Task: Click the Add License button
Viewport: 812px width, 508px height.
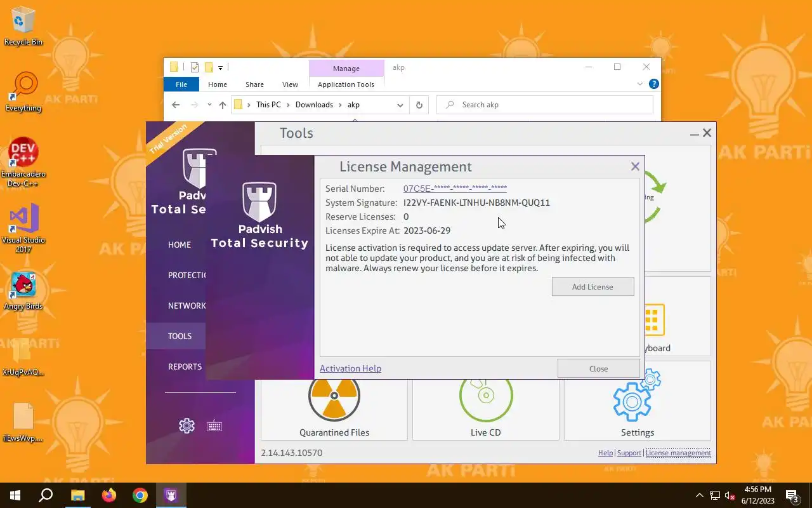Action: point(593,286)
